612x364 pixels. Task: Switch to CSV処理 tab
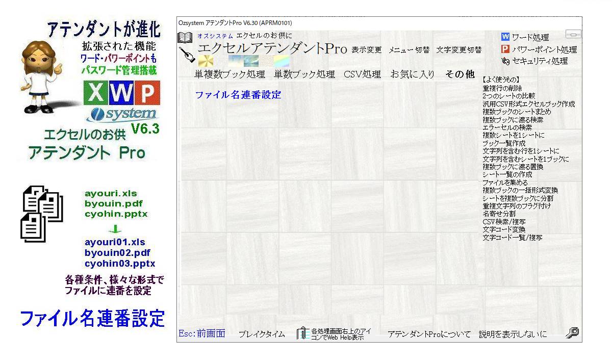pyautogui.click(x=362, y=74)
